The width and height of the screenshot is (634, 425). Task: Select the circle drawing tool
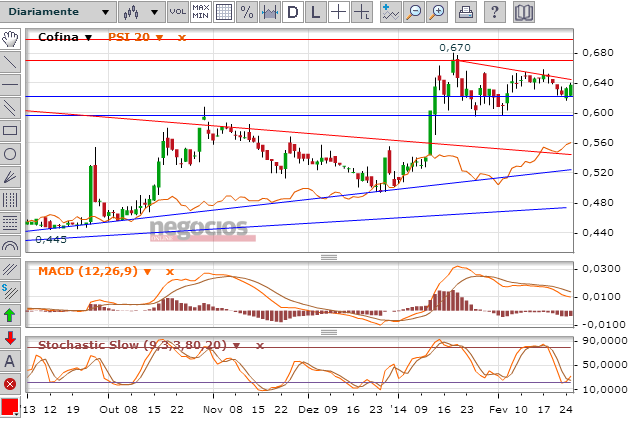click(x=10, y=154)
